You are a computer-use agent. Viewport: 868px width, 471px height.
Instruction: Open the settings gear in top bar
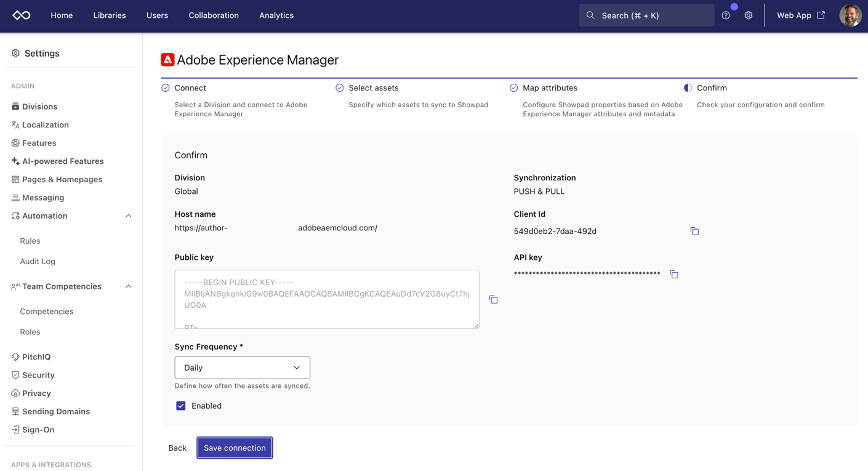749,15
